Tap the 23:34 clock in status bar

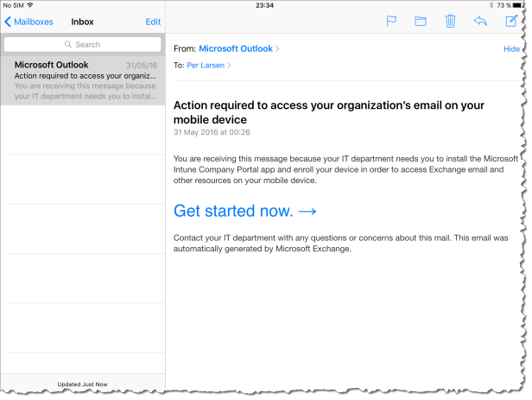click(x=265, y=5)
